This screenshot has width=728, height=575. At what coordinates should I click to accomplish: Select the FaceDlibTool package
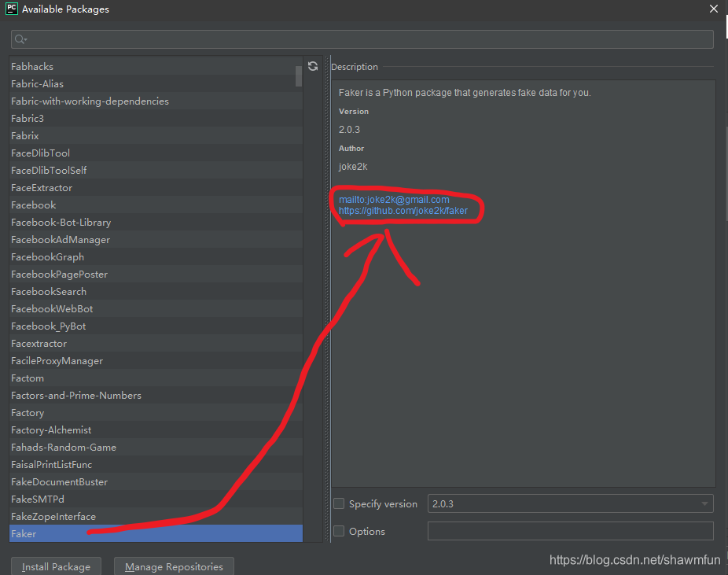[156, 153]
